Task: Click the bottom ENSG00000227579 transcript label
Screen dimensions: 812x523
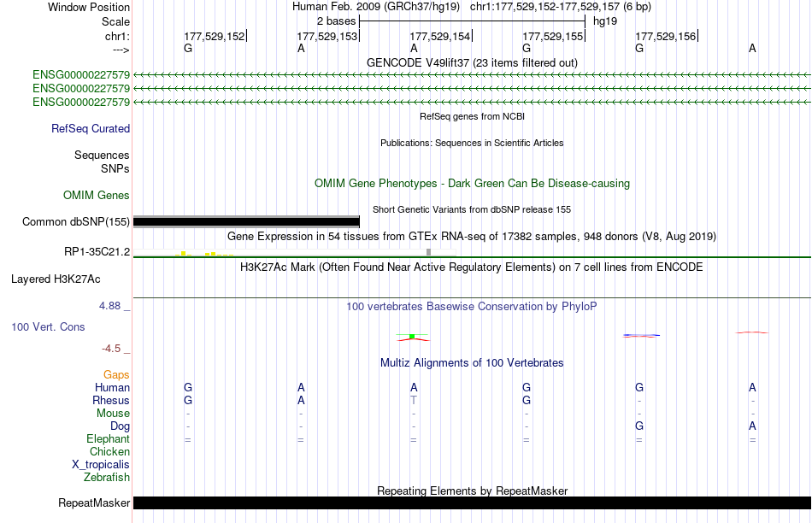Action: pyautogui.click(x=81, y=102)
